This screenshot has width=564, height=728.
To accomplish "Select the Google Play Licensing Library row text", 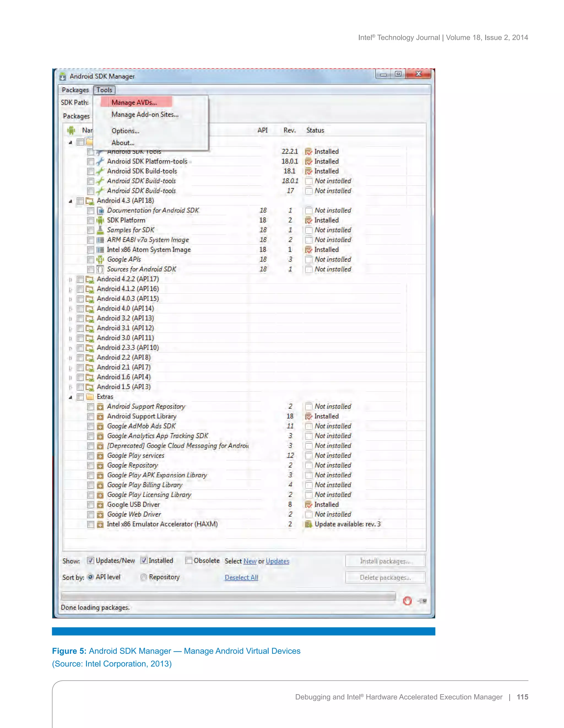I will click(x=149, y=495).
